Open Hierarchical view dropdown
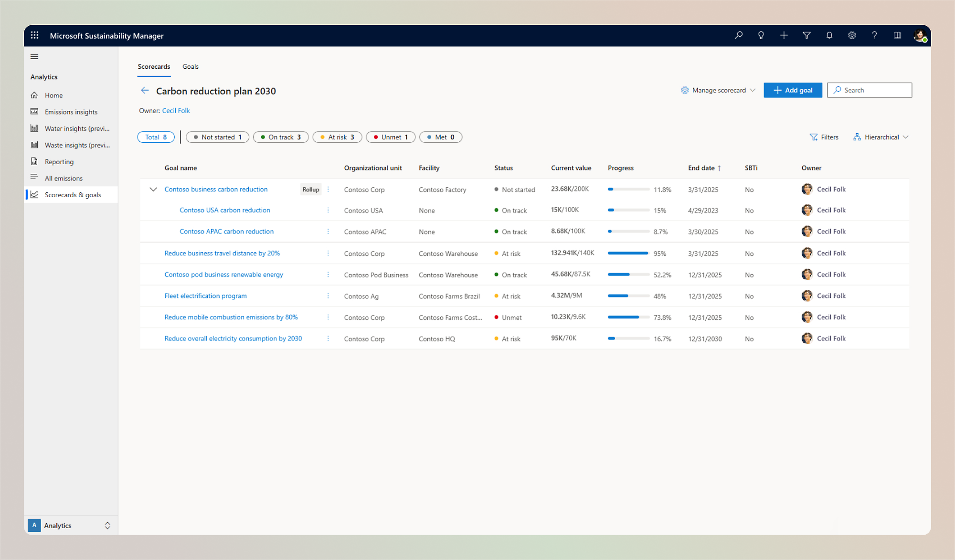Screen dimensions: 955x560 click(x=881, y=137)
